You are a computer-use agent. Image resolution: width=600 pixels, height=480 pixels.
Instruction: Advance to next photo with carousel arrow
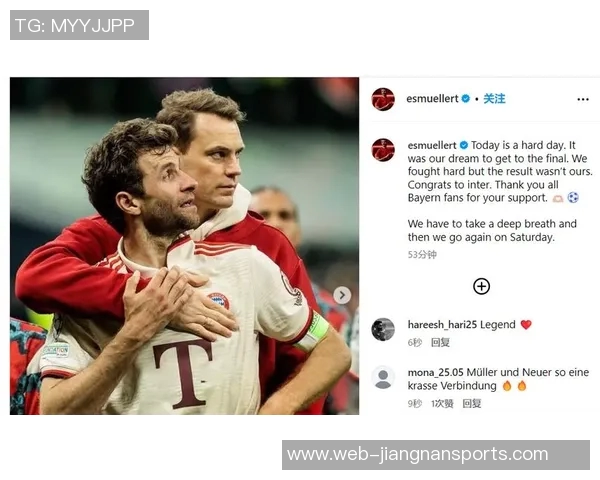click(342, 295)
